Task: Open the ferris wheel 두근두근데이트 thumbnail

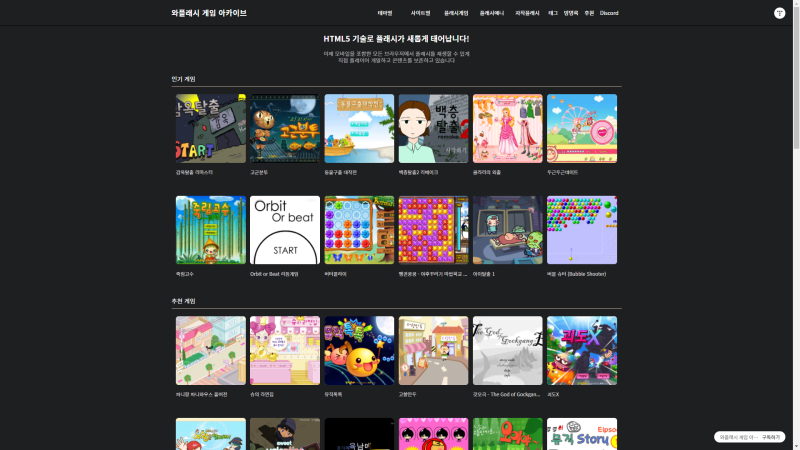Action: (582, 129)
